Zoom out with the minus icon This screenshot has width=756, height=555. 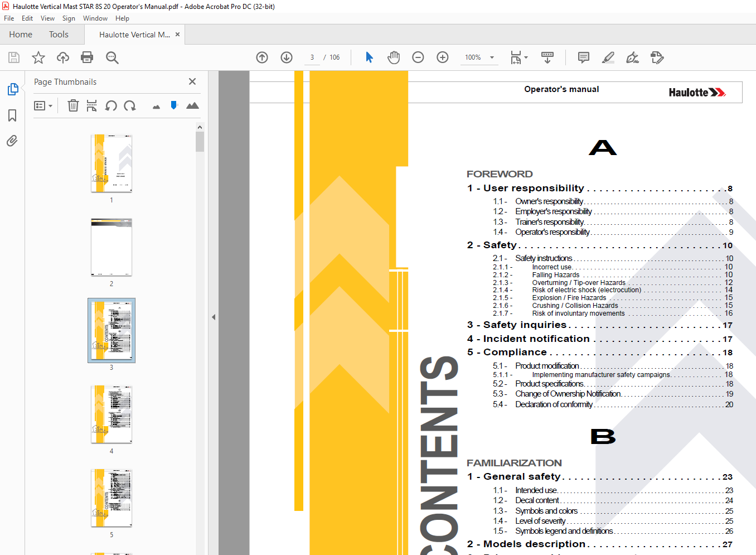click(418, 57)
